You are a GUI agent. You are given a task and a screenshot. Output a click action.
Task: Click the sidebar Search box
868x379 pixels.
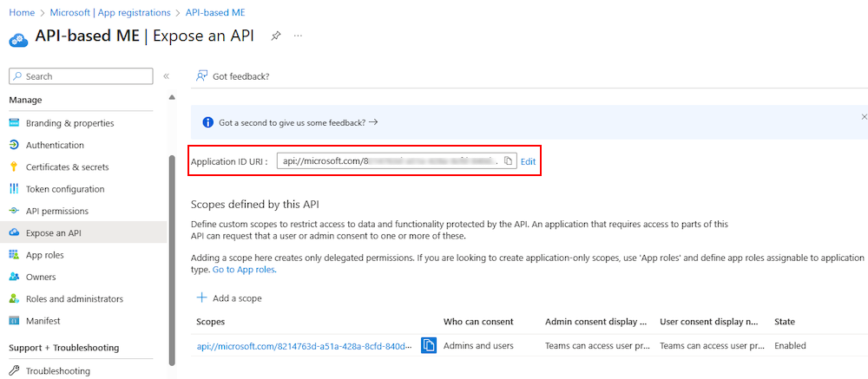81,76
